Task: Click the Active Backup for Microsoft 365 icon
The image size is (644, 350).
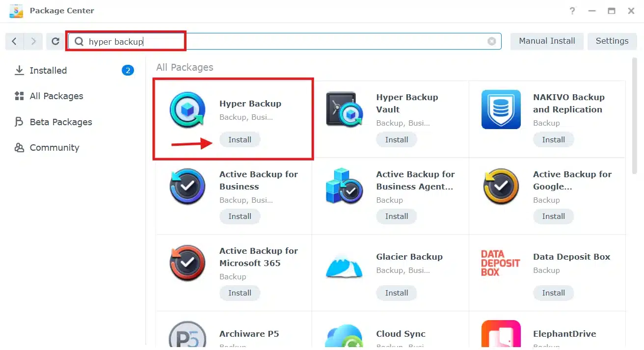Action: (x=187, y=263)
